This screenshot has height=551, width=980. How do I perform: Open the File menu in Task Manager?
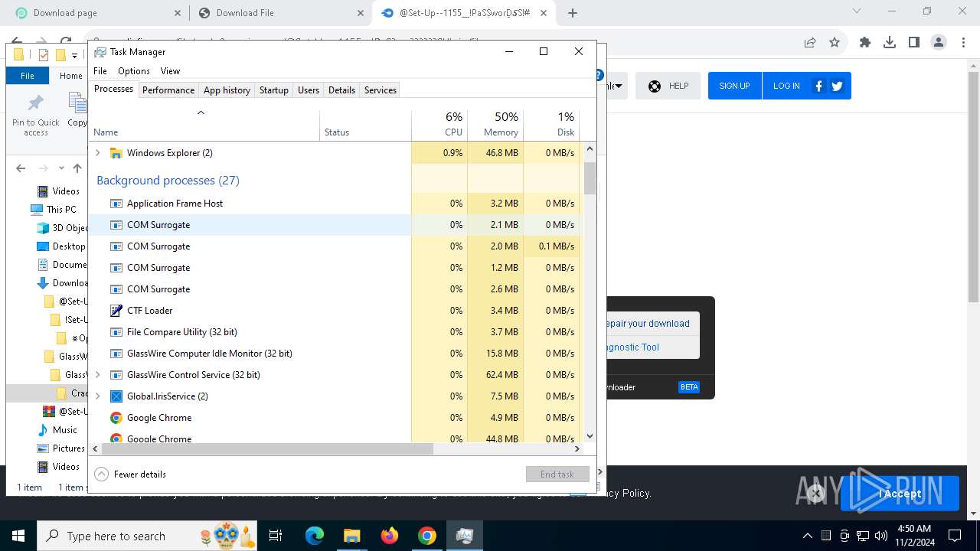[100, 71]
